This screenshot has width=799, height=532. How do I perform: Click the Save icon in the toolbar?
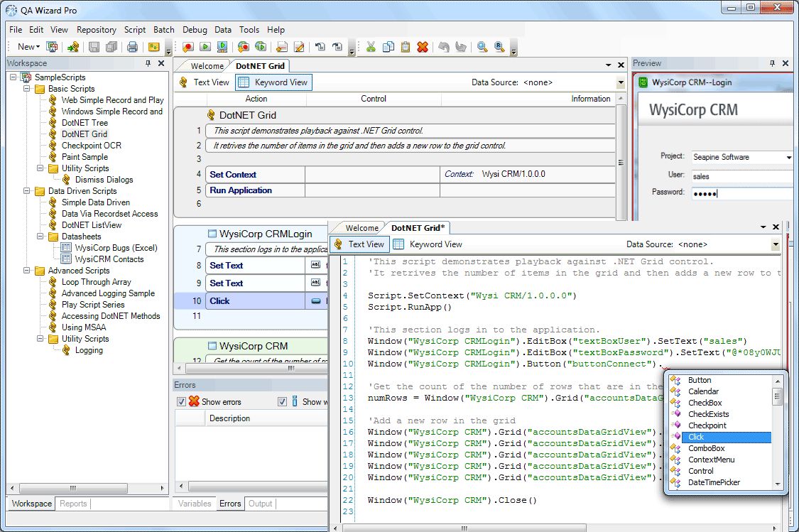(x=94, y=47)
